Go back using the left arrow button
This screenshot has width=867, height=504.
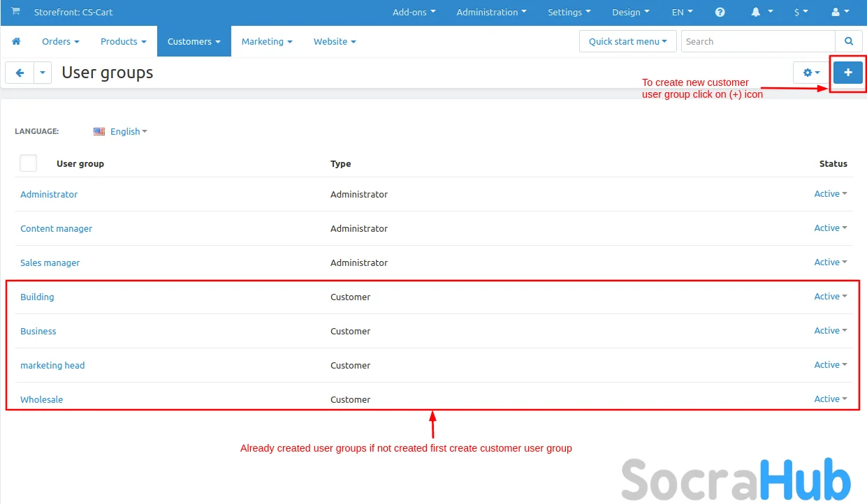[x=20, y=73]
